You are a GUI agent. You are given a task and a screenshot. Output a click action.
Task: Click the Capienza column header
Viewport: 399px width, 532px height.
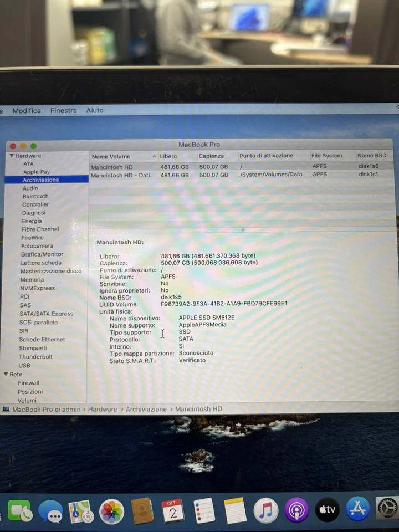coord(217,156)
